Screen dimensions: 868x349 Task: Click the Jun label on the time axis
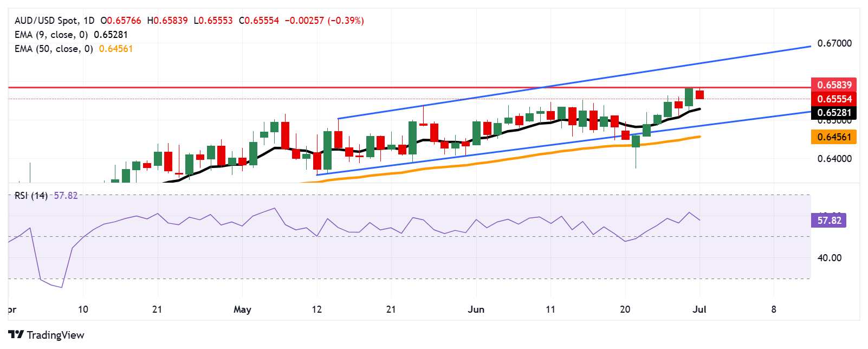[476, 309]
